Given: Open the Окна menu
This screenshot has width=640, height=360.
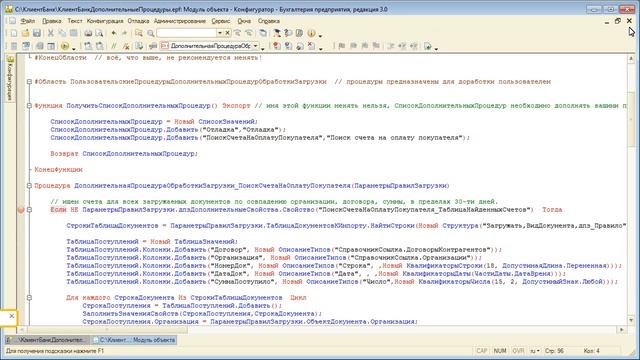Looking at the screenshot, I should point(244,21).
